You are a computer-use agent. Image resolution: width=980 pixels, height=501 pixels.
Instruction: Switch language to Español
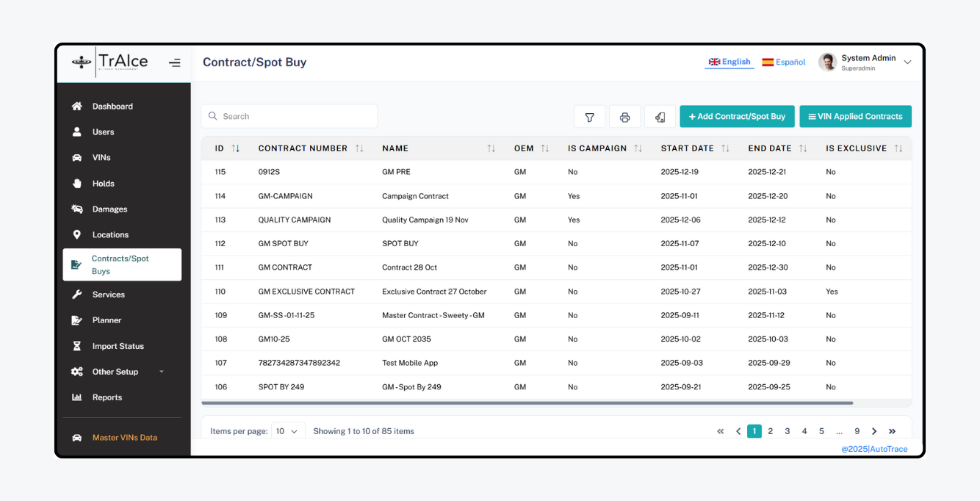[784, 62]
